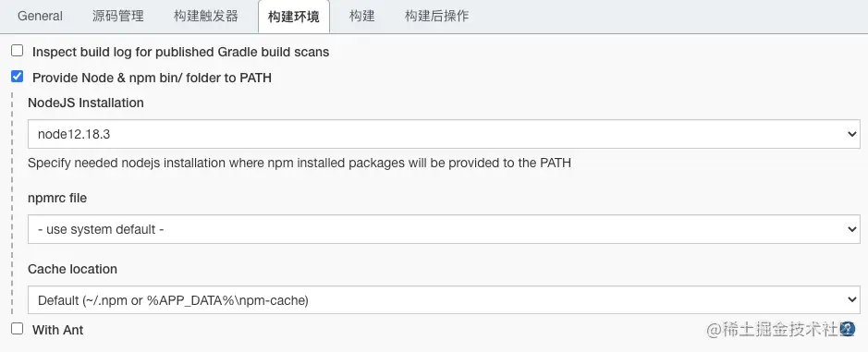
Task: Select the 构建环境 tab
Action: pyautogui.click(x=293, y=17)
